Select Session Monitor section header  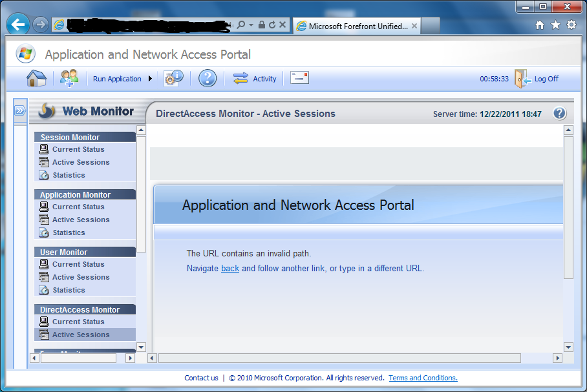[x=85, y=138]
